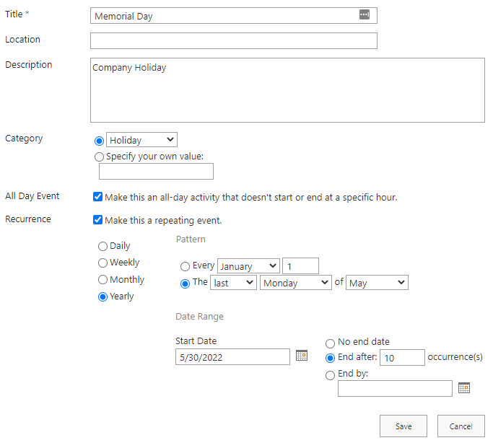This screenshot has width=493, height=448.
Task: Open the Start Date calendar picker icon
Action: click(x=302, y=356)
